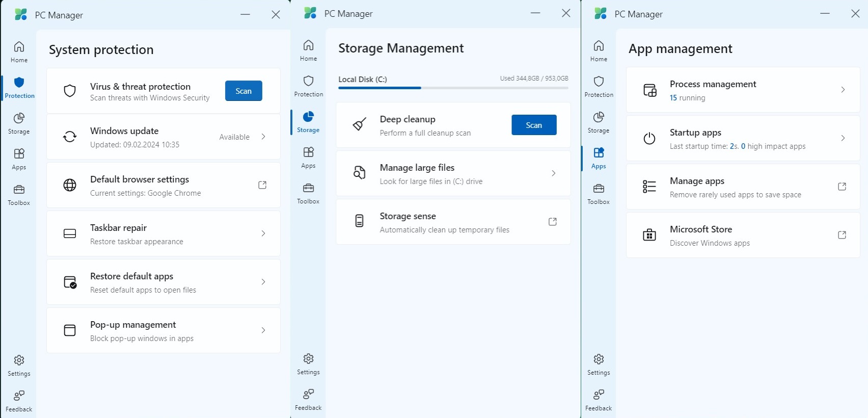
Task: Click the Local Disk (C:) label
Action: coord(363,80)
